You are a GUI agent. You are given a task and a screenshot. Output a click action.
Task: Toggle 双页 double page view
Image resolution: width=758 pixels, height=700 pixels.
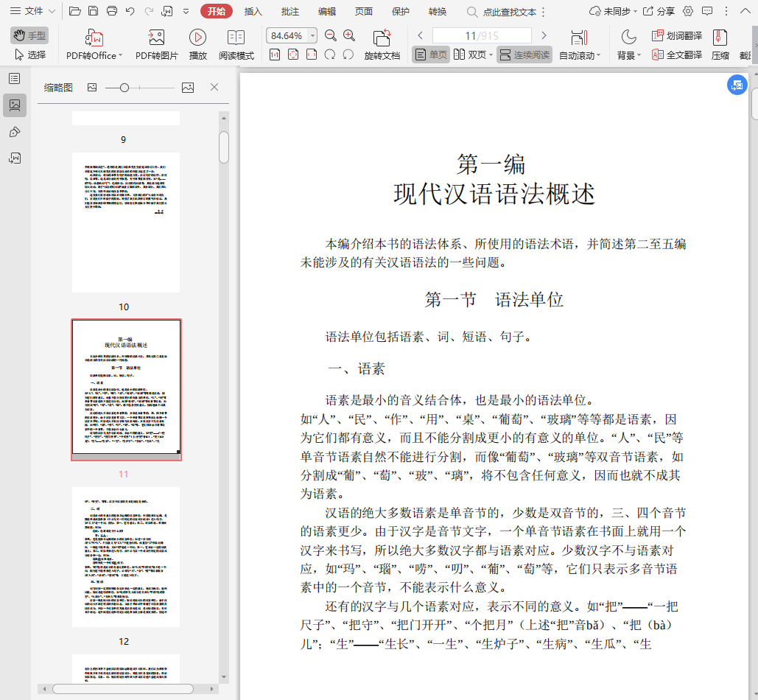click(470, 55)
